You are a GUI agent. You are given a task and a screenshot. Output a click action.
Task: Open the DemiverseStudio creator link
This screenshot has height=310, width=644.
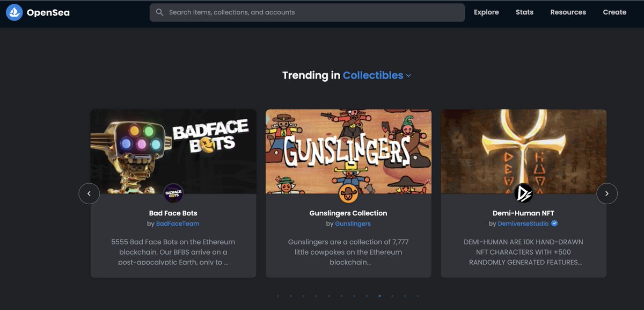(523, 224)
